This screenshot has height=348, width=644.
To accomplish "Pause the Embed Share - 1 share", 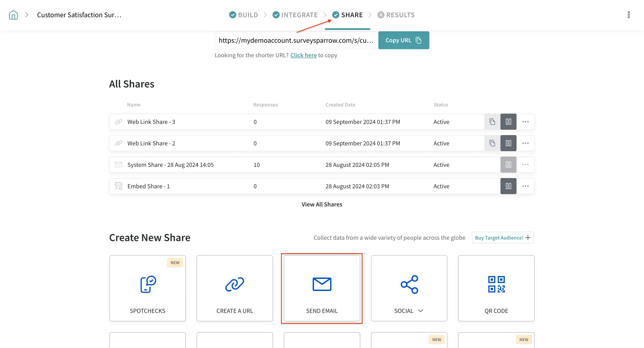I will click(x=508, y=186).
